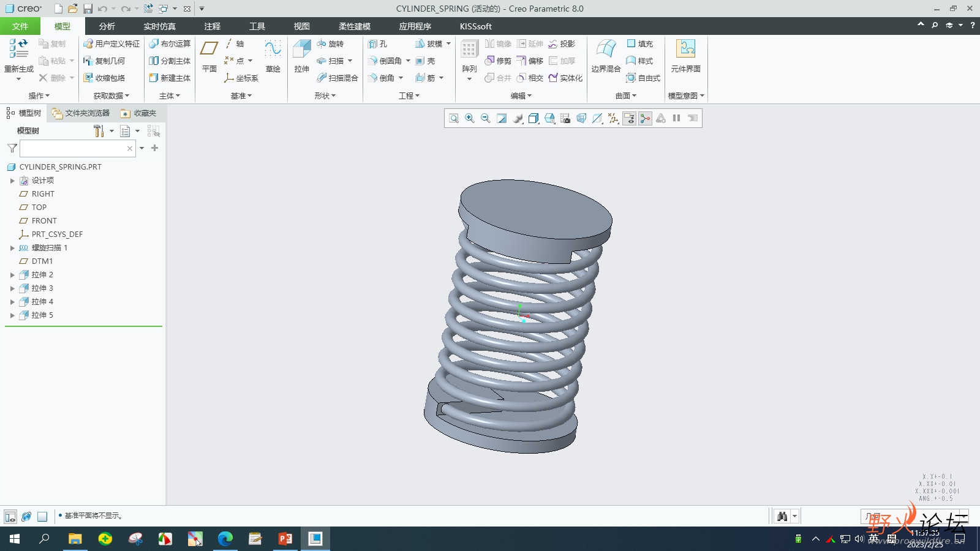The image size is (980, 551).
Task: Choose the Revolve (旋转) tool
Action: click(330, 44)
